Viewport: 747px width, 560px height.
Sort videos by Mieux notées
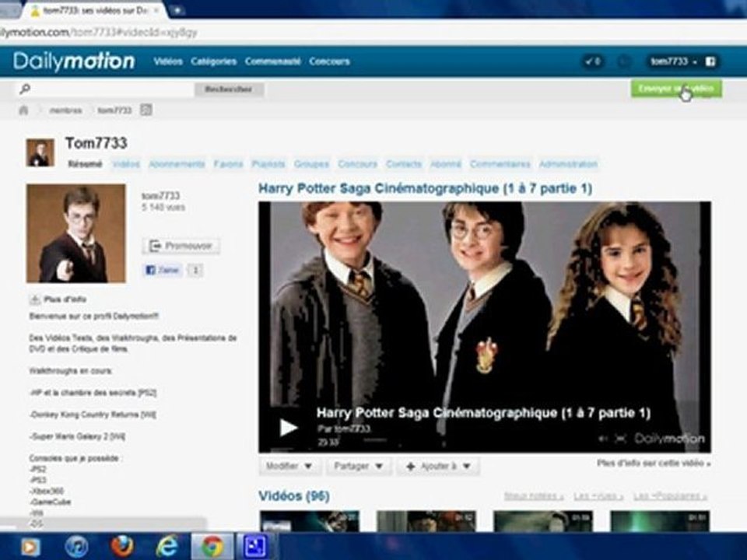[x=534, y=496]
